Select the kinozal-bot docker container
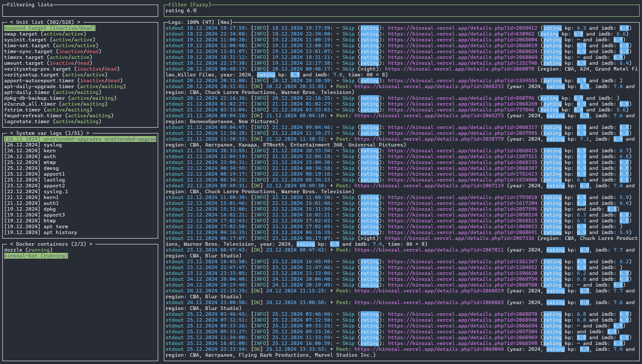642x364 pixels. pyautogui.click(x=36, y=256)
